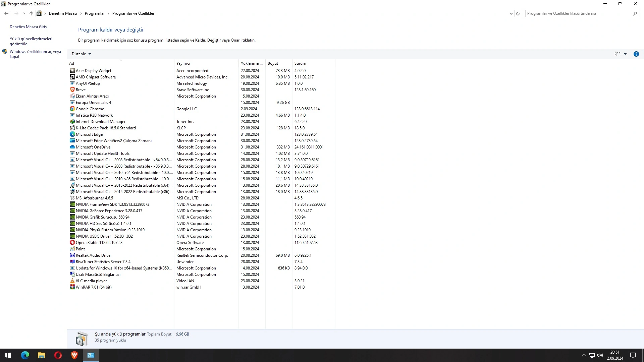This screenshot has height=362, width=644.
Task: Launch Opera from the taskbar
Action: pyautogui.click(x=58, y=355)
